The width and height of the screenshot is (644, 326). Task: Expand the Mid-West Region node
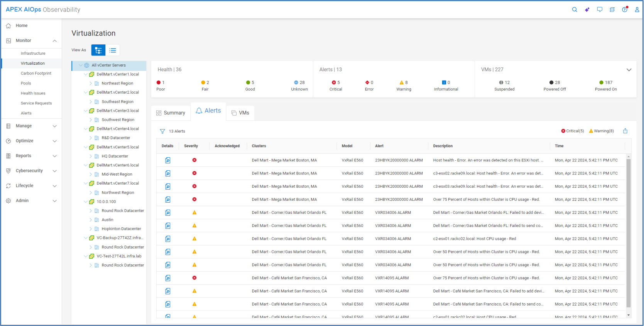(91, 174)
